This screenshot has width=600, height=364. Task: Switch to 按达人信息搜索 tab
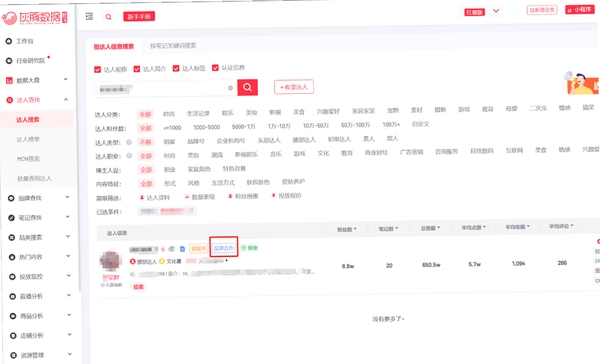point(114,47)
